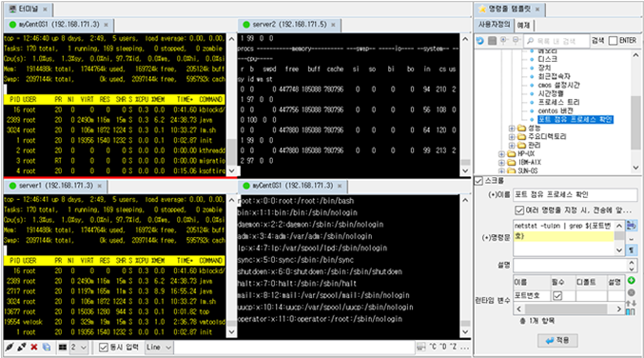Toggle the 스크롤 checkbox
Image resolution: width=644 pixels, height=358 pixels.
pos(478,181)
